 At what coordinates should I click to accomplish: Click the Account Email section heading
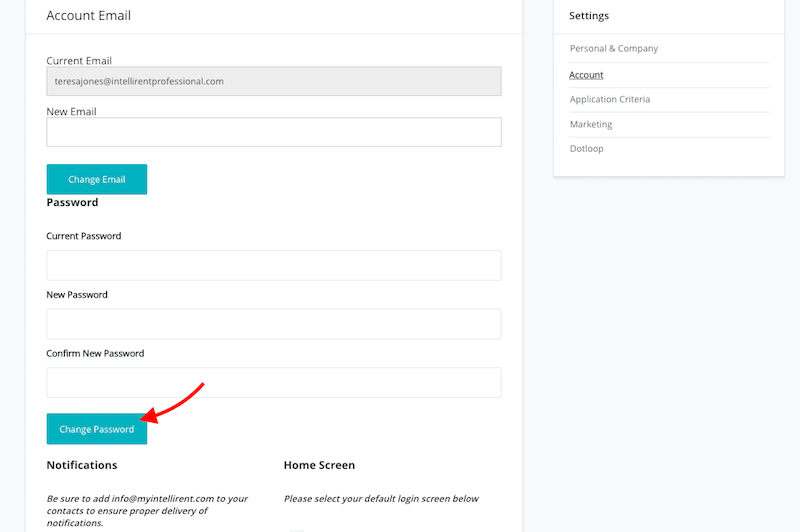89,16
